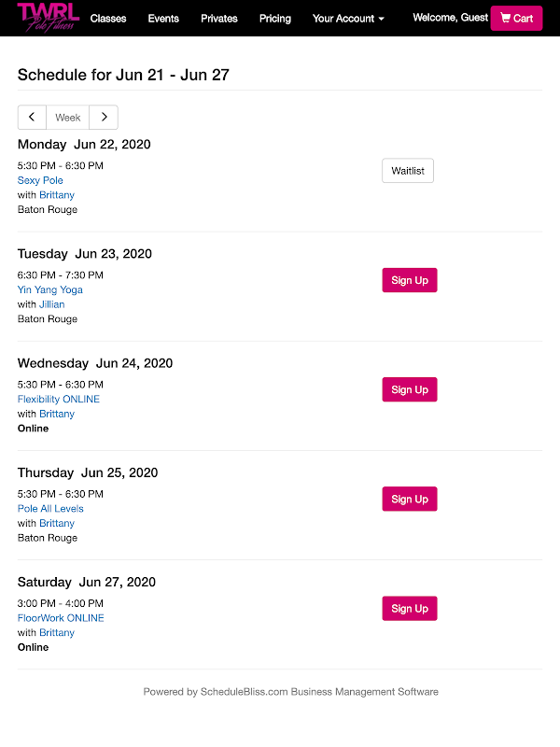
Task: Go to previous week with left chevron
Action: point(32,118)
